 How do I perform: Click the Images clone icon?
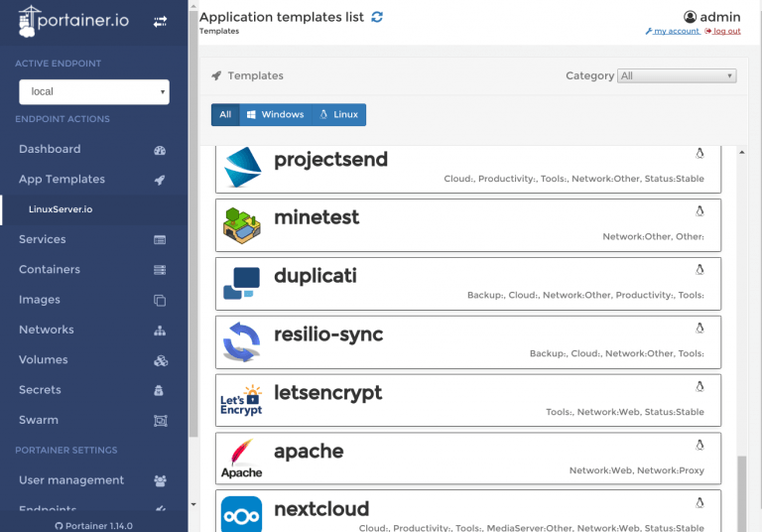160,300
